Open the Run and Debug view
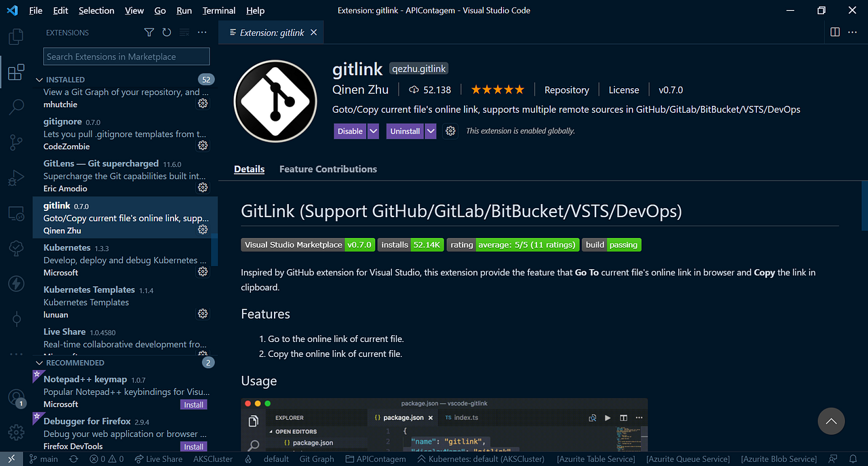868x466 pixels. (16, 178)
